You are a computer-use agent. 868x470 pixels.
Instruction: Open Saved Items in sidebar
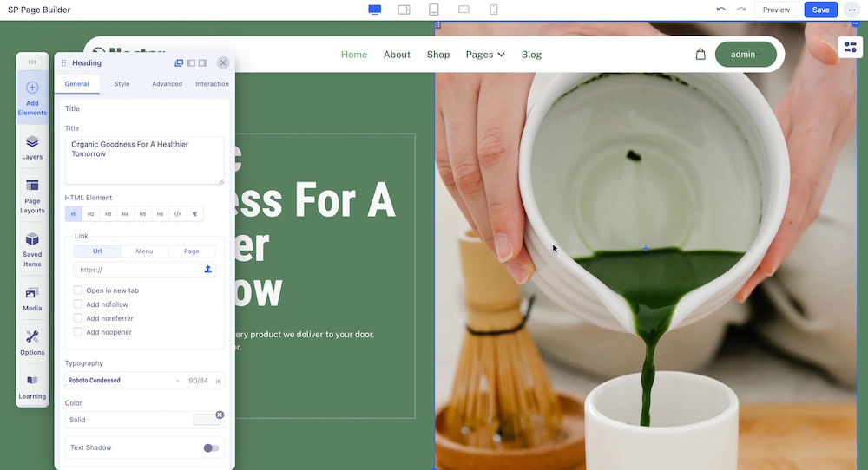tap(32, 250)
